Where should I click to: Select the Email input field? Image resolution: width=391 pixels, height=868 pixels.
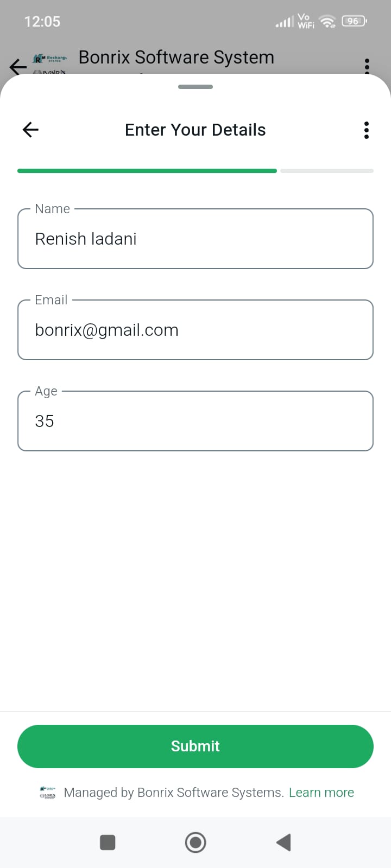tap(195, 330)
